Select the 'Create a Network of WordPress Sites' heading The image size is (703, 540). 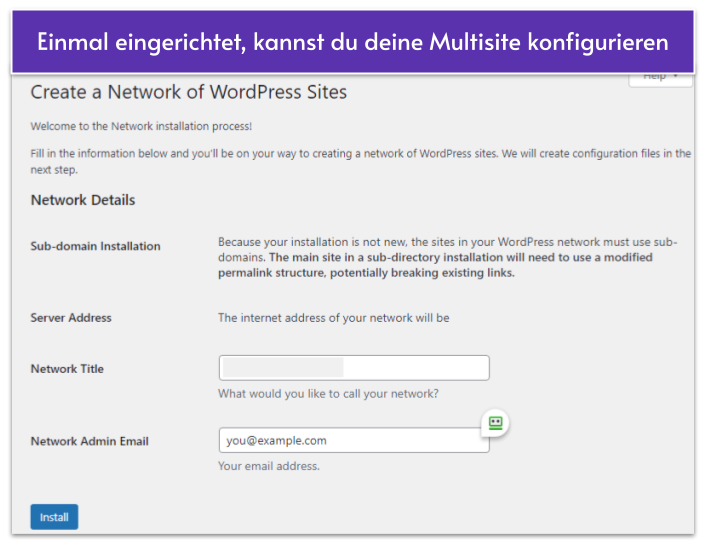[189, 92]
